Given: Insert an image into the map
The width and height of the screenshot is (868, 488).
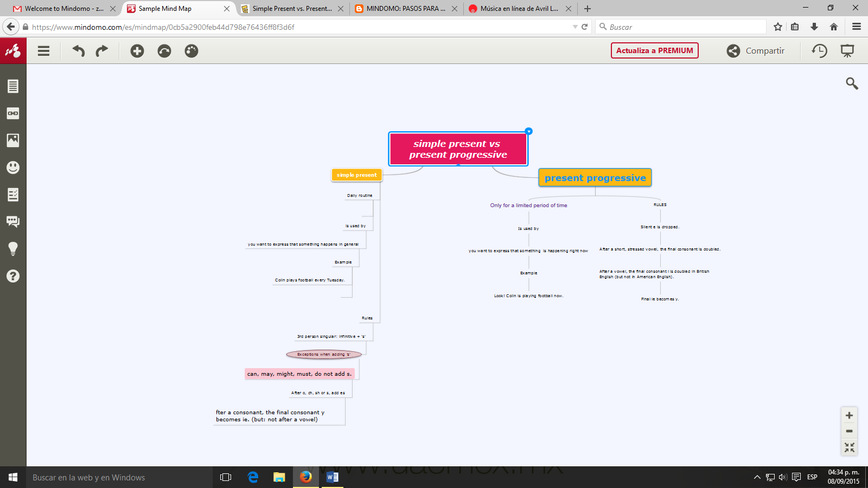Looking at the screenshot, I should coord(13,140).
